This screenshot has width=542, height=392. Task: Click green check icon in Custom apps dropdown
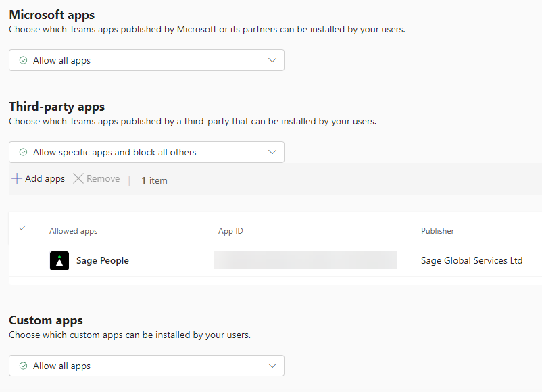(x=24, y=366)
